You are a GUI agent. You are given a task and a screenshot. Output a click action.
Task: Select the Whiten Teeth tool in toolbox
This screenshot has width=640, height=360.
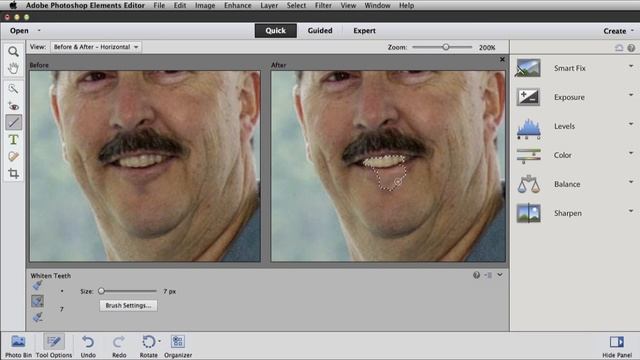13,122
